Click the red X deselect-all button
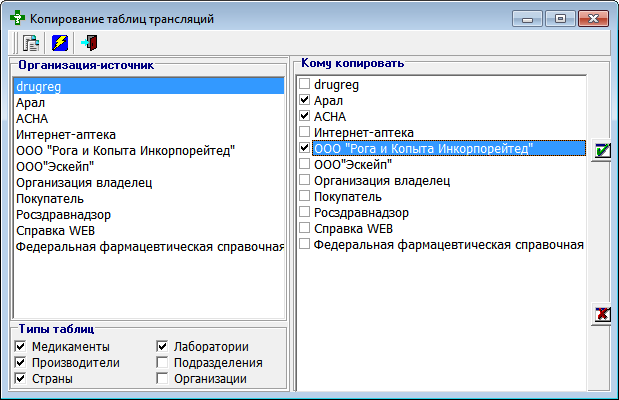This screenshot has height=400, width=619. tap(602, 314)
